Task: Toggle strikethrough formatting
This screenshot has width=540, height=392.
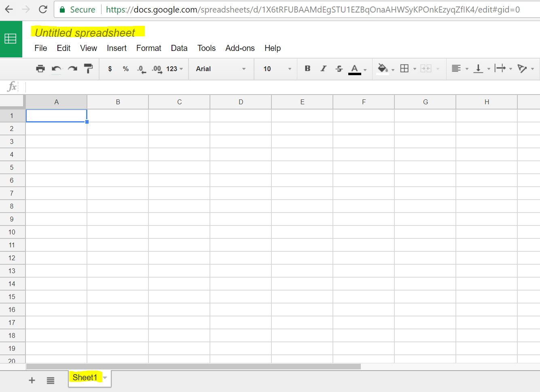Action: pyautogui.click(x=339, y=69)
